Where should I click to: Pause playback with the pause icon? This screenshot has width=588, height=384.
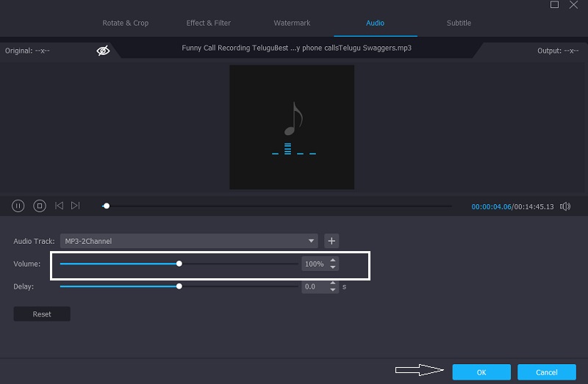[x=18, y=206]
